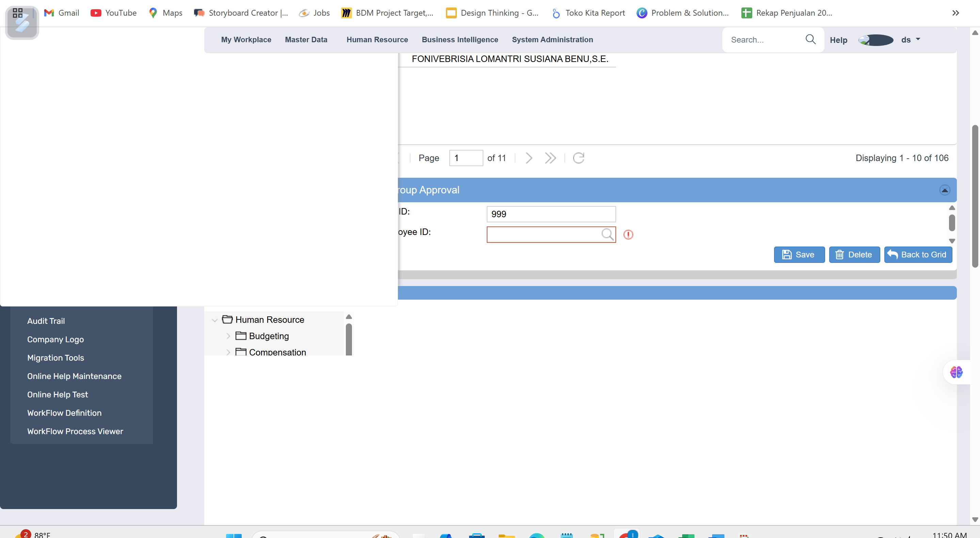This screenshot has height=538, width=980.
Task: Click the page scrollbar down arrow
Action: tap(975, 519)
